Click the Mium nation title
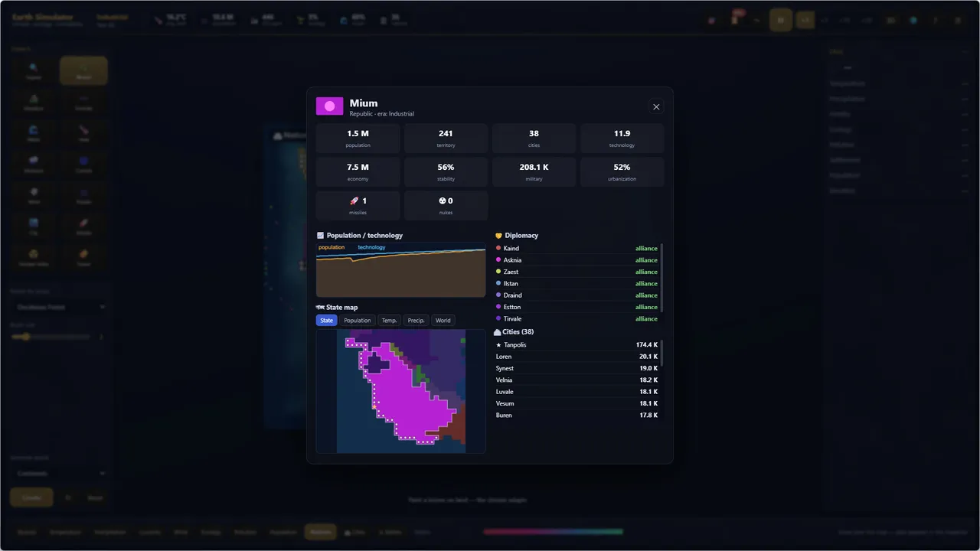The height and width of the screenshot is (551, 980). click(364, 103)
